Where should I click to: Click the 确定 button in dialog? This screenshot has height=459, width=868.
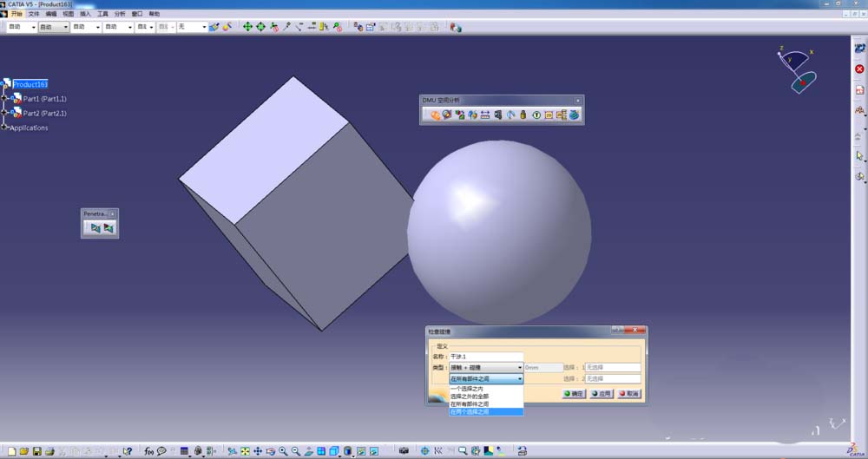tap(574, 394)
